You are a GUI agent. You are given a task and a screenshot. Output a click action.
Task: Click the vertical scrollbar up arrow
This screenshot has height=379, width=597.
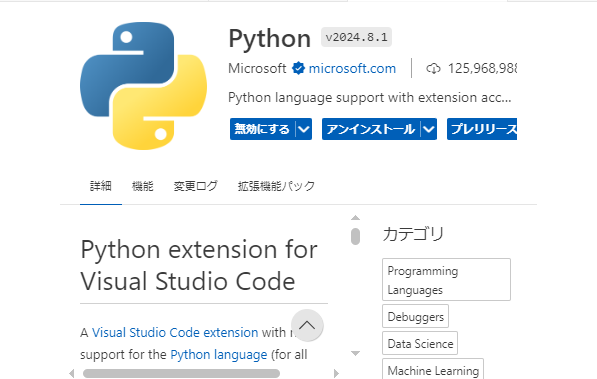pyautogui.click(x=355, y=218)
